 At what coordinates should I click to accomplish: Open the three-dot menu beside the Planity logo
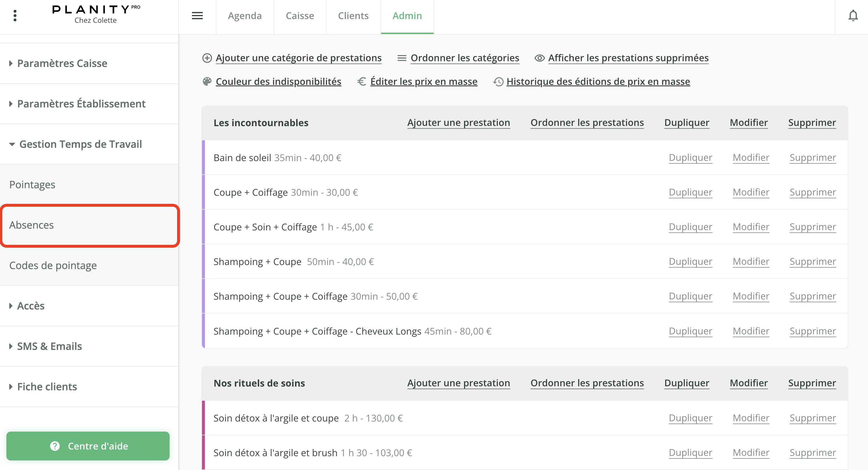click(x=15, y=15)
